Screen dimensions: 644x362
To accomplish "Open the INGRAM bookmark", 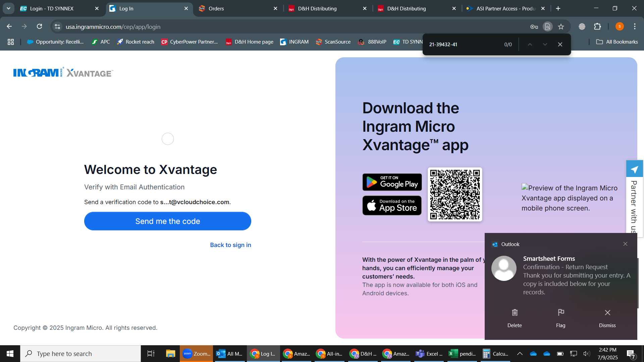I will click(x=294, y=42).
